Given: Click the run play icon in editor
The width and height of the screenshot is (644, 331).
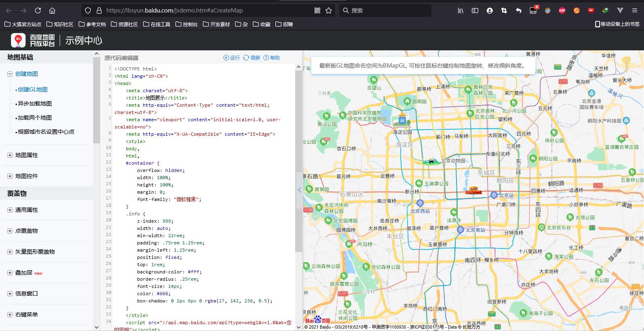Looking at the screenshot, I should pyautogui.click(x=226, y=58).
